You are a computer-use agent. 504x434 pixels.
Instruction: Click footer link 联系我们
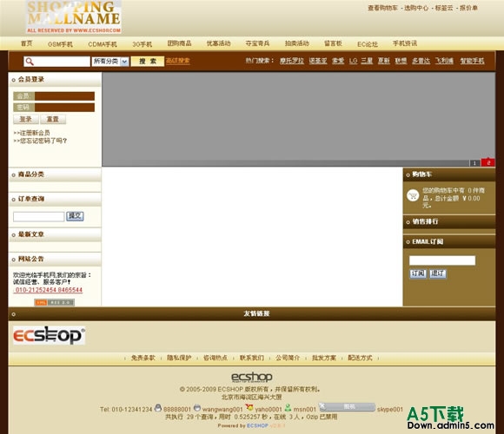click(x=252, y=358)
